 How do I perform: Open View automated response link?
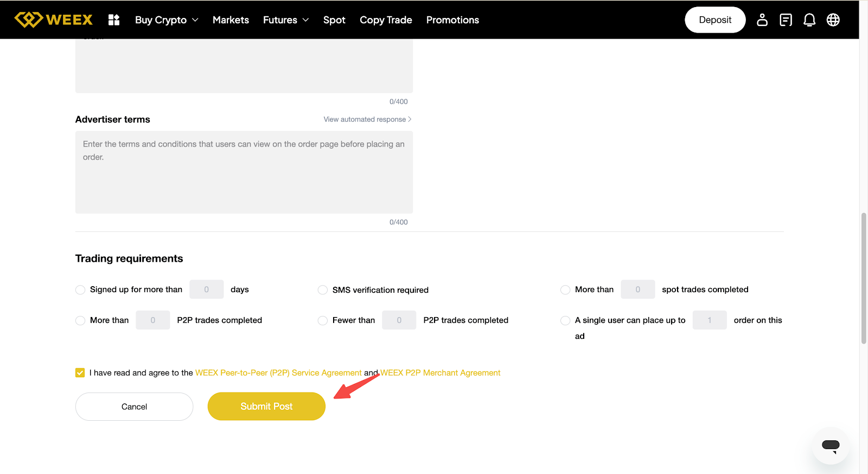pyautogui.click(x=367, y=119)
